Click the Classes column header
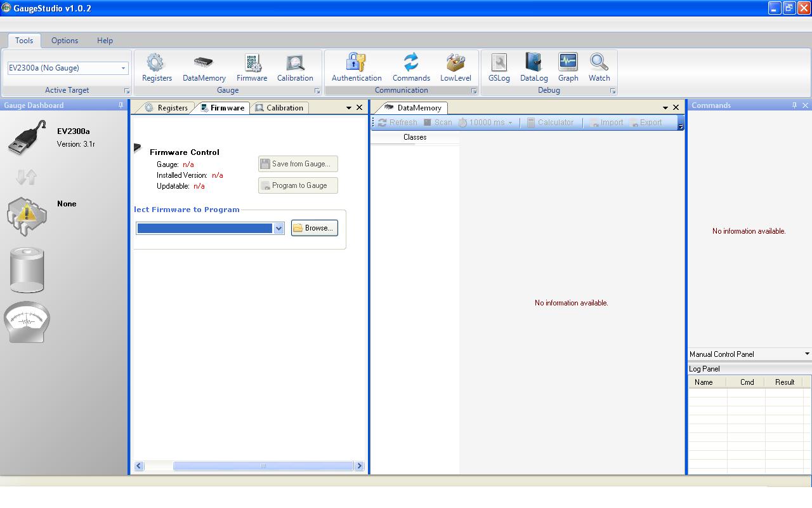This screenshot has height=508, width=812. 415,137
